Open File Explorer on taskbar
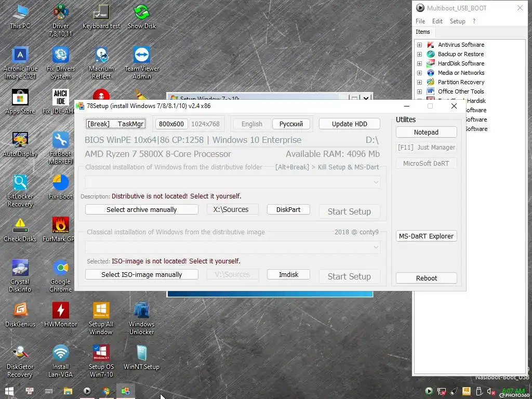This screenshot has width=532, height=399. (x=68, y=391)
